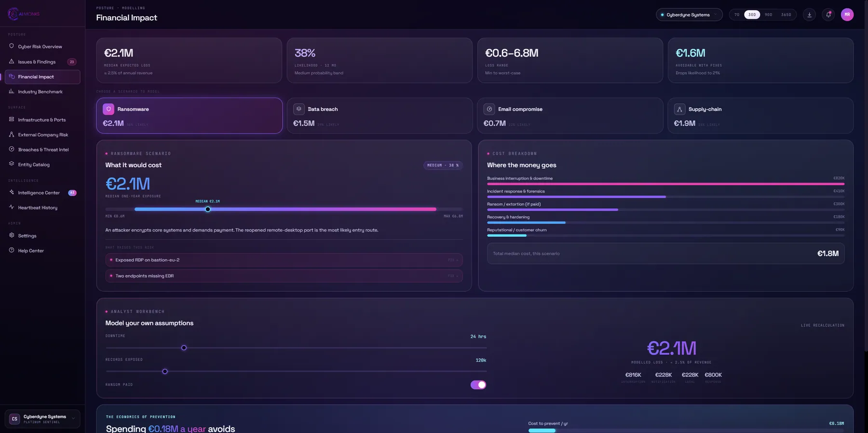Screen dimensions: 868x433
Task: Click the Settings gear icon
Action: [12, 235]
